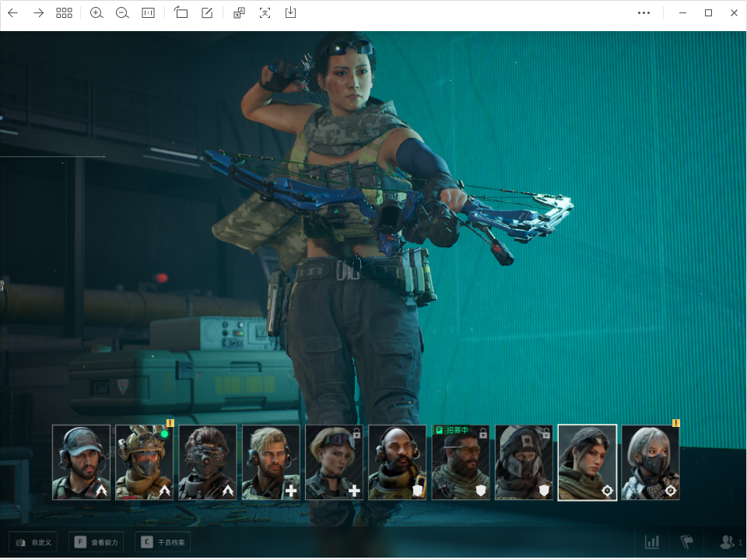The width and height of the screenshot is (747, 560).
Task: Click lock icon on hooded masked operator
Action: (546, 433)
